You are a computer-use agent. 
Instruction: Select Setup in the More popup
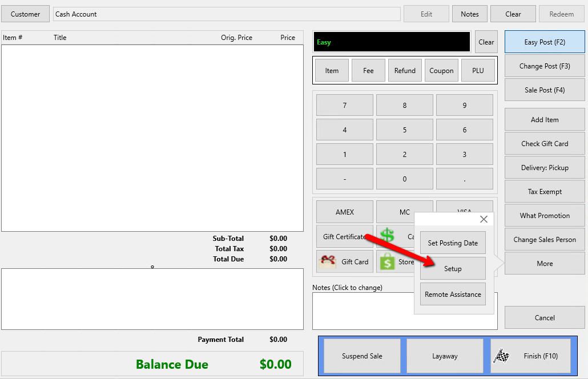tap(453, 268)
